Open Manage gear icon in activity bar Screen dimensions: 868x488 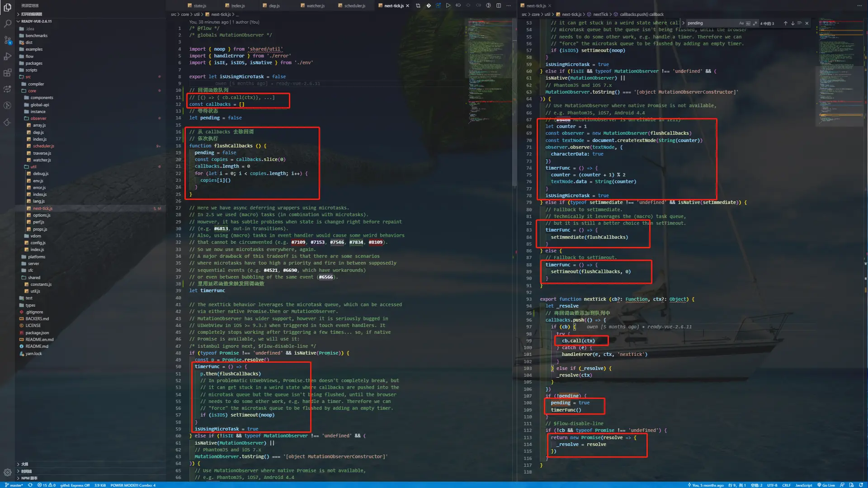tap(7, 473)
